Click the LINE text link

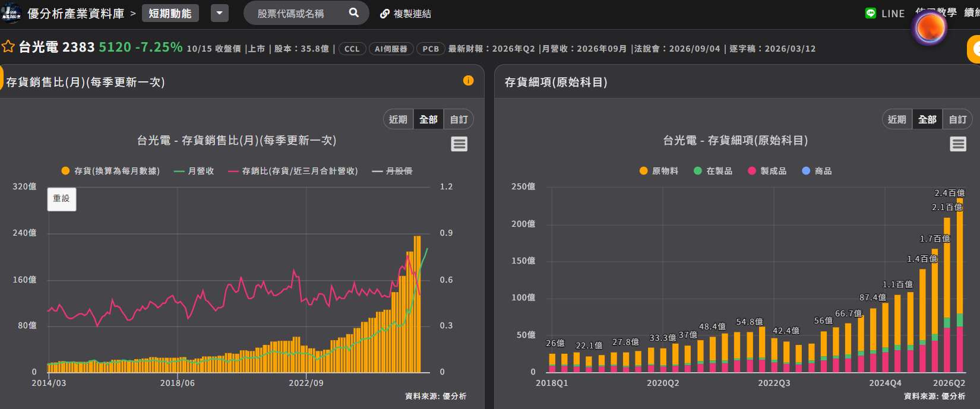(x=893, y=14)
